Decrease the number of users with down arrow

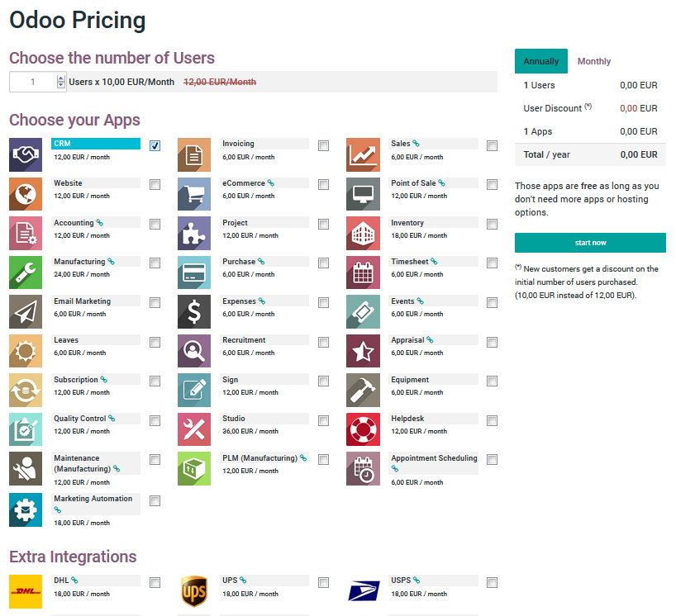61,85
